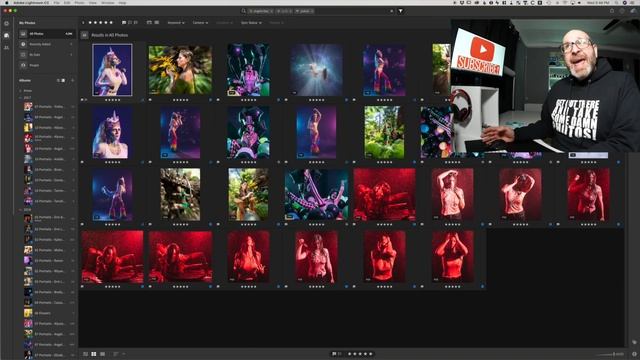Collapse the 2017 albums folder

21,98
